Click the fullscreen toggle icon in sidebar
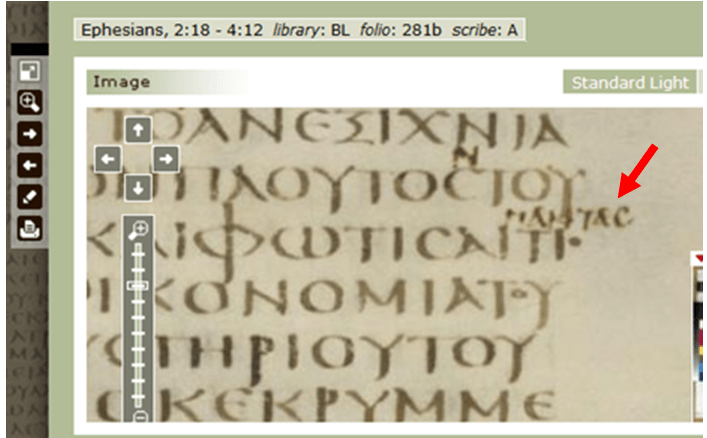 (x=29, y=72)
